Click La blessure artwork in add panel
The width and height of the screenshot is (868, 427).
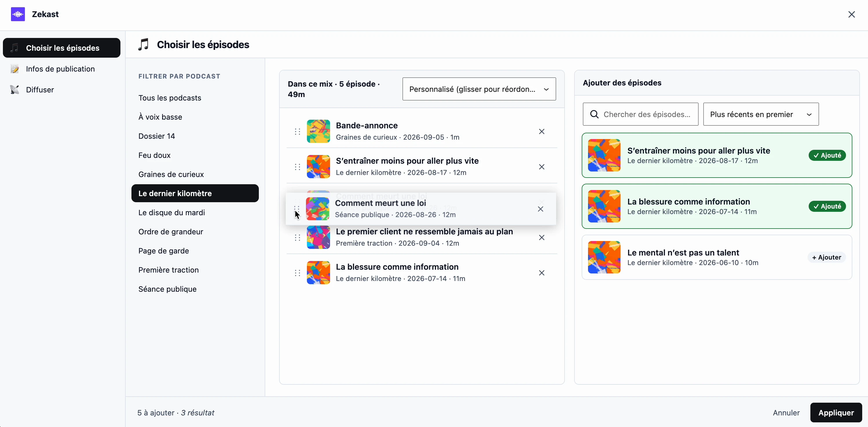604,206
